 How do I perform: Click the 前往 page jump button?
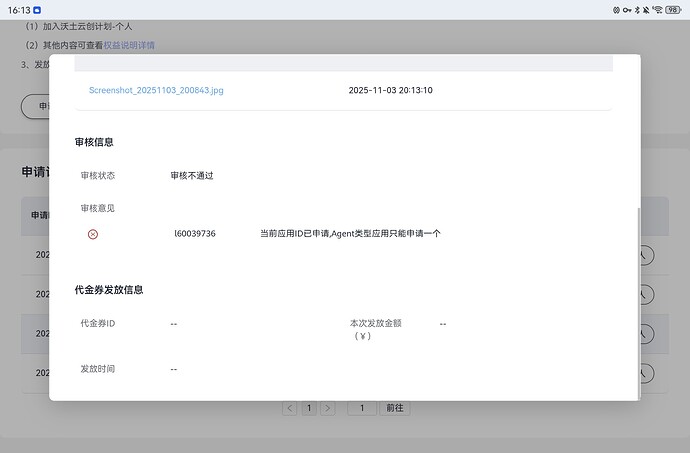click(x=395, y=408)
